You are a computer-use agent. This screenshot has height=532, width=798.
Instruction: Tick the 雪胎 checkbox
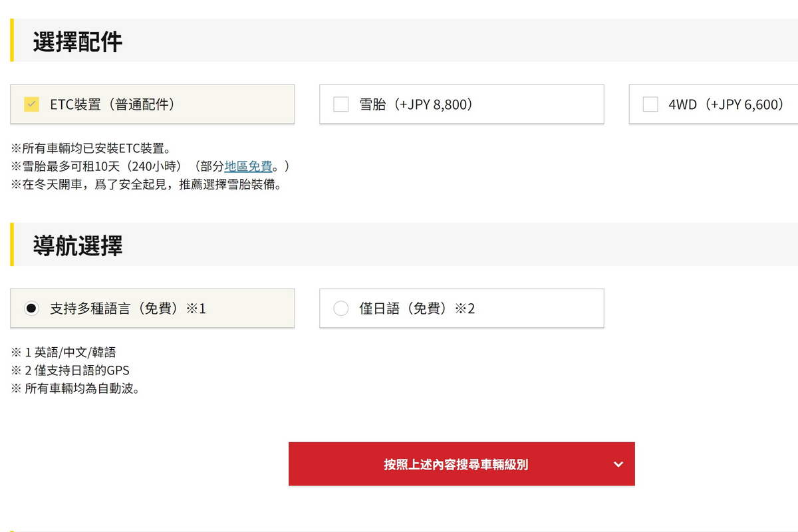coord(340,104)
